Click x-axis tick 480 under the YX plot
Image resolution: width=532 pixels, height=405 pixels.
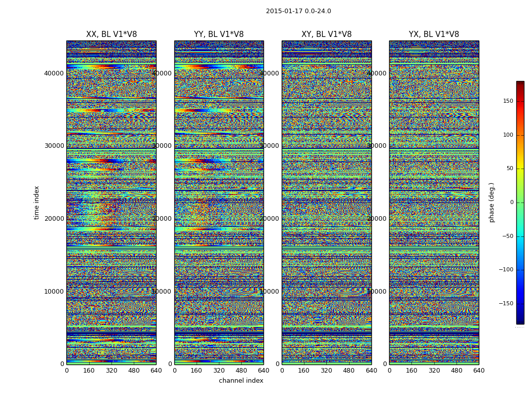pos(457,371)
